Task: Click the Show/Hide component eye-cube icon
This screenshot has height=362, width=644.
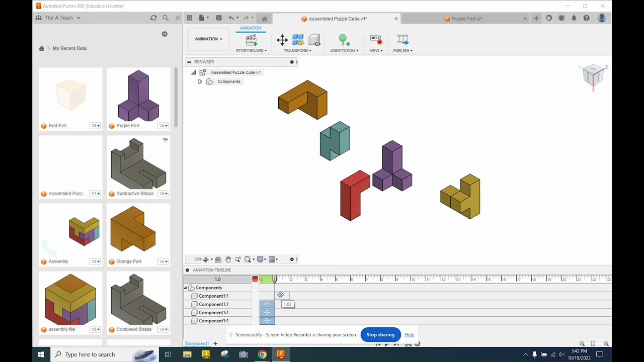Action: [314, 40]
